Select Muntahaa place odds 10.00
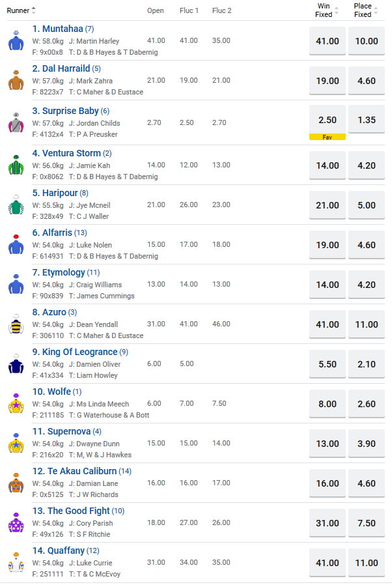392x585 pixels. [x=367, y=41]
